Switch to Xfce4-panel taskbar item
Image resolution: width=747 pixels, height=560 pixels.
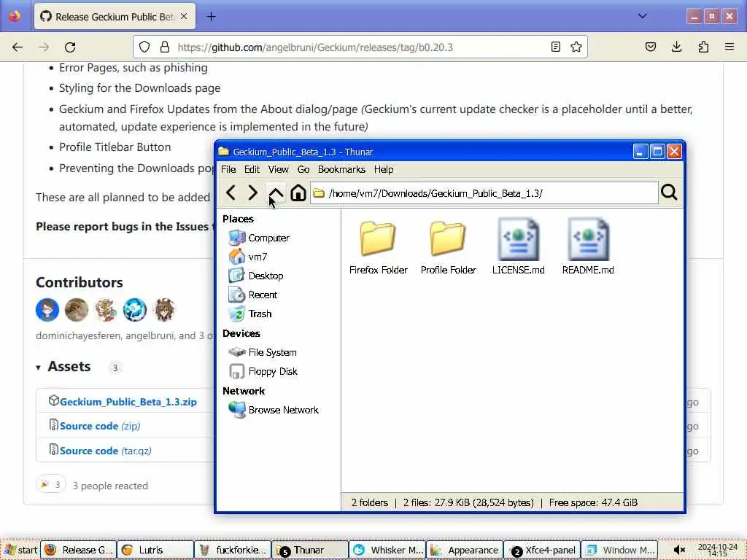click(542, 550)
